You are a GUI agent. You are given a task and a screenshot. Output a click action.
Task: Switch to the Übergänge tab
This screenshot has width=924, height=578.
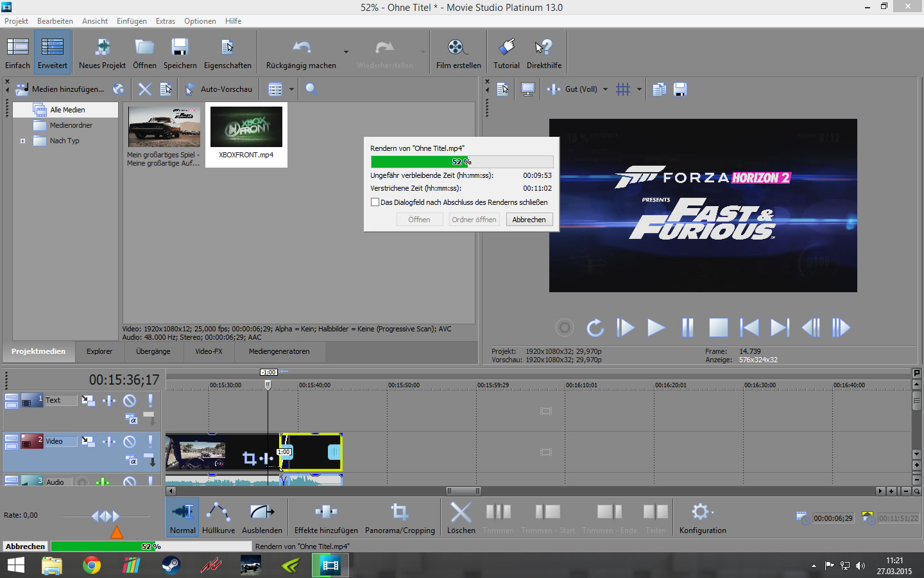point(153,351)
